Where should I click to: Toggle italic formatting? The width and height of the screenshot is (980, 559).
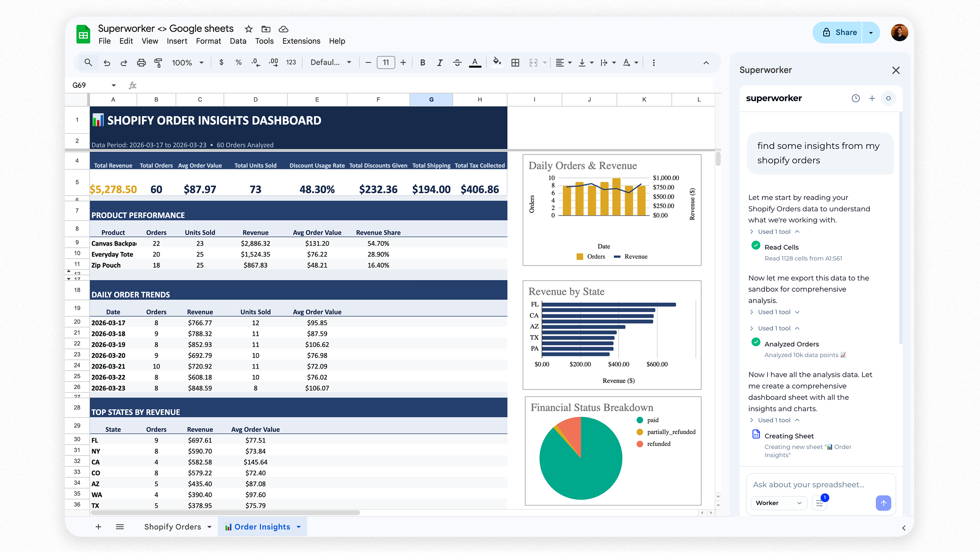coord(440,62)
